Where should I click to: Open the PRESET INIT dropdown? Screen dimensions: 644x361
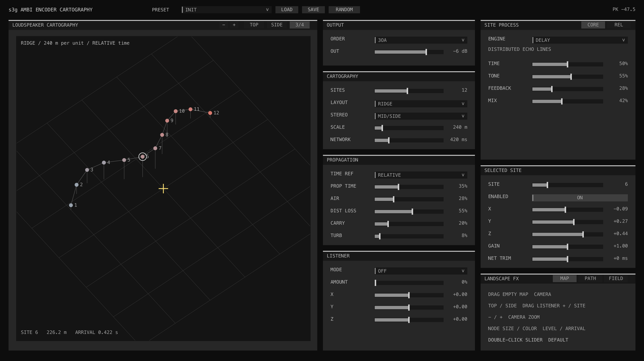227,10
